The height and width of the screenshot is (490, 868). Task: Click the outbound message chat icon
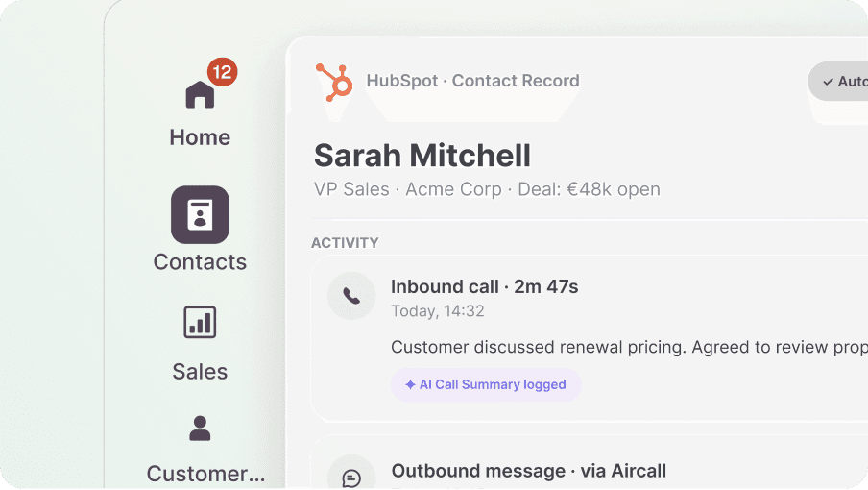point(351,477)
